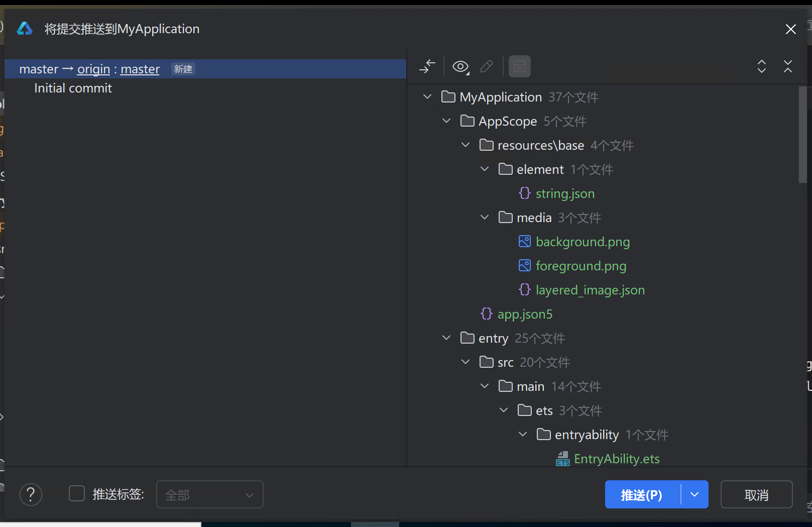Image resolution: width=812 pixels, height=527 pixels.
Task: Click the resources\base folder icon
Action: (x=487, y=145)
